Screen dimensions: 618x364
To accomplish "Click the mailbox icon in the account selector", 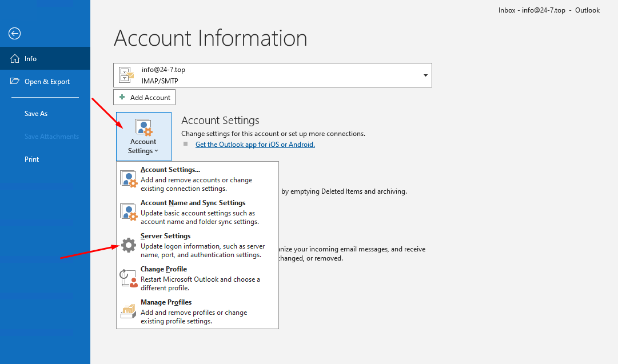I will (x=126, y=75).
